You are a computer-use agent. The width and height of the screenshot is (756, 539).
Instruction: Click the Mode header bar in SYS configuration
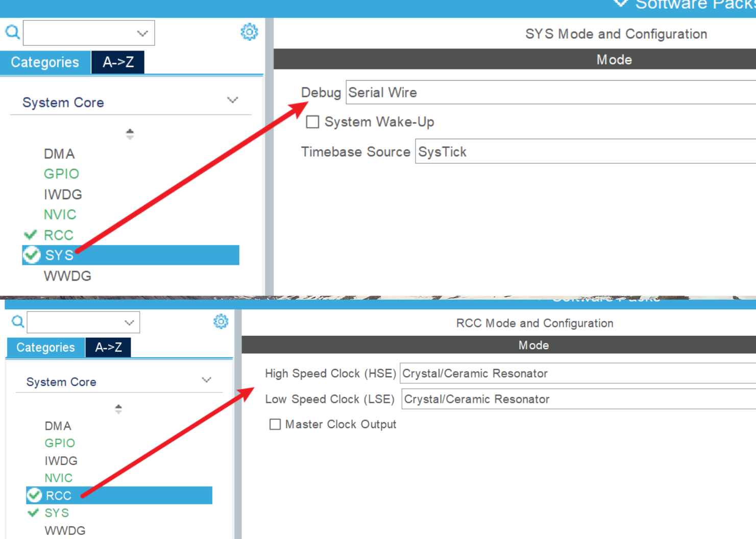[x=515, y=59]
